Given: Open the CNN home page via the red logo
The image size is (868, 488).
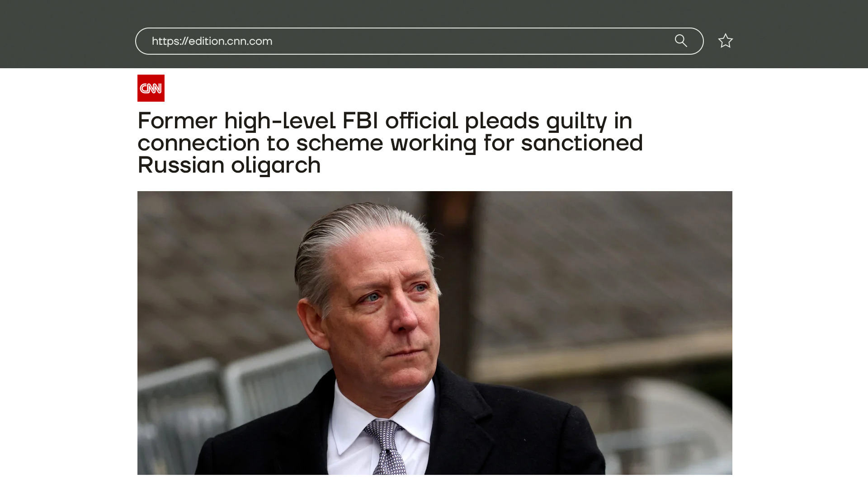Looking at the screenshot, I should tap(151, 88).
